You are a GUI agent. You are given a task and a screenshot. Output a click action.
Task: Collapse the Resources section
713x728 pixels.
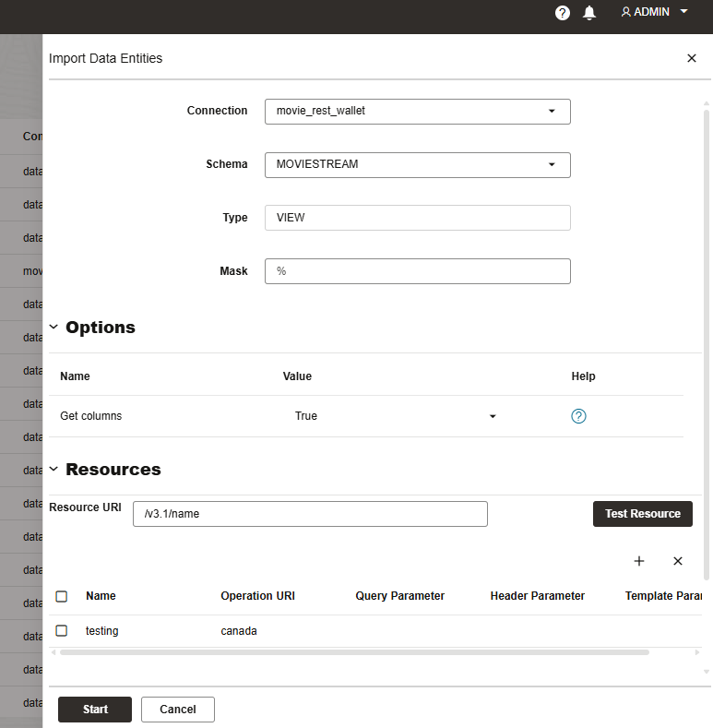(53, 470)
